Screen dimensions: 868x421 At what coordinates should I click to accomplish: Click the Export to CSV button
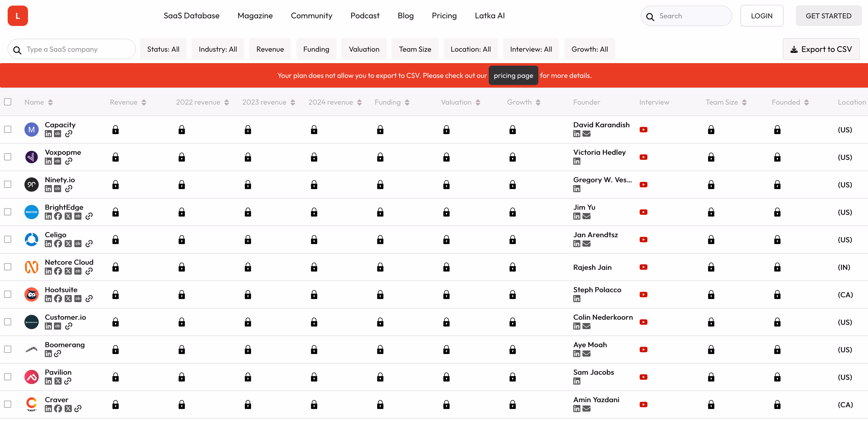point(821,49)
